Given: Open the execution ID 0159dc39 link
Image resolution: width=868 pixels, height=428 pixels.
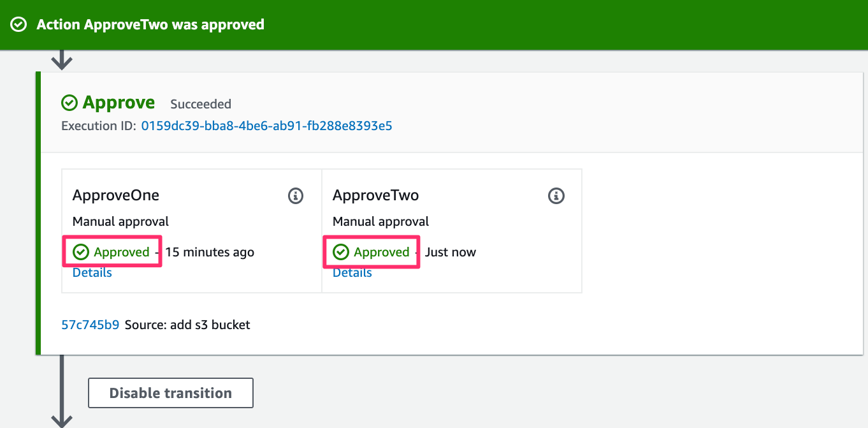Looking at the screenshot, I should (x=266, y=126).
